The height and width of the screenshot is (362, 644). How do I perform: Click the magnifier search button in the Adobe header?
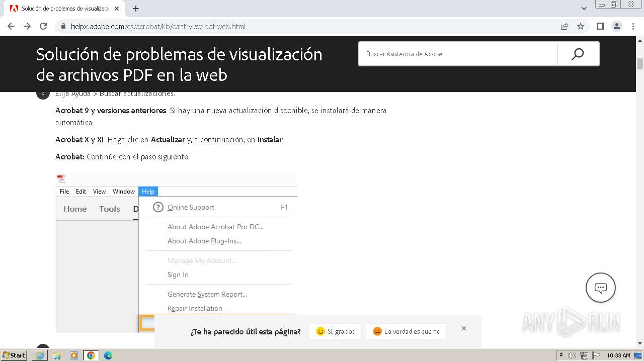point(578,54)
